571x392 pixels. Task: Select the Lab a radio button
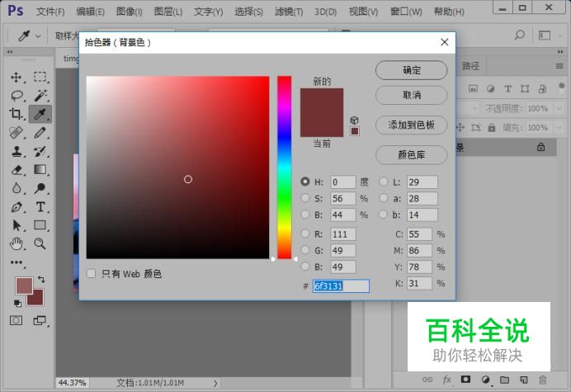click(x=383, y=198)
